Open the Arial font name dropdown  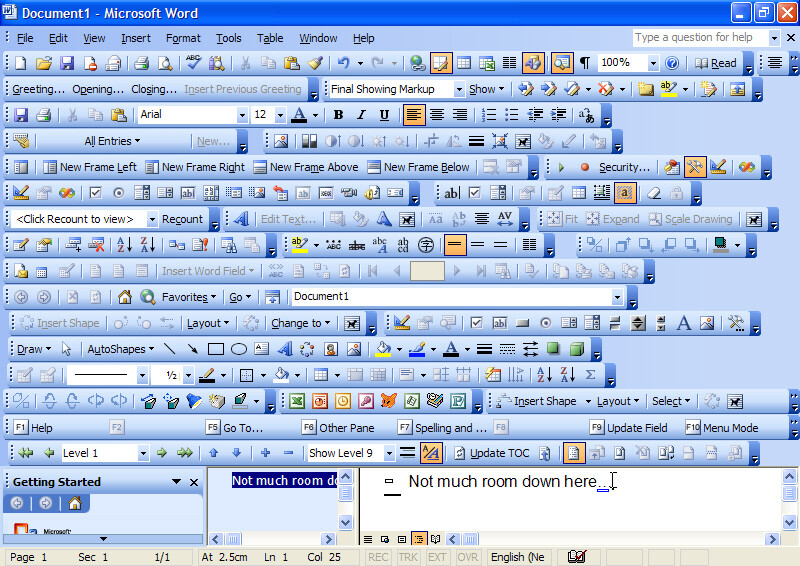241,115
